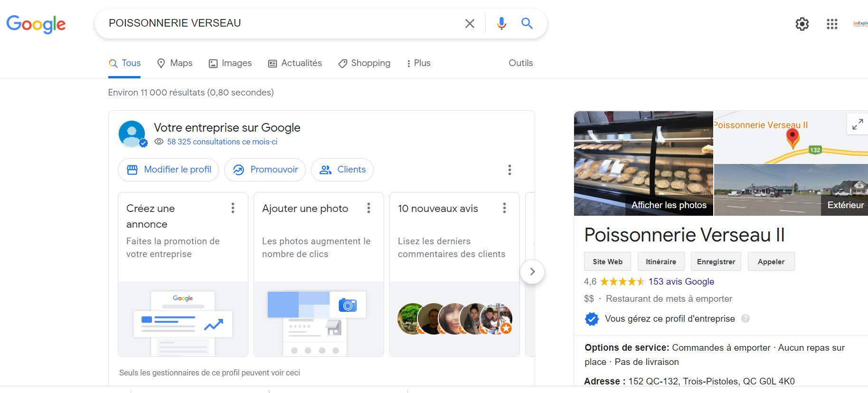
Task: Clear the search box with the X icon
Action: click(x=470, y=23)
